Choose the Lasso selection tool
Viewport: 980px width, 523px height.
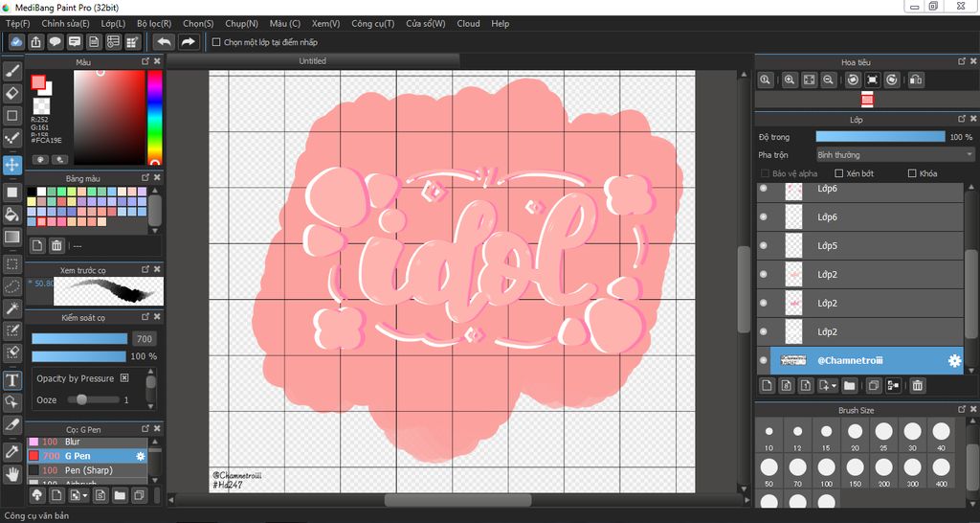tap(11, 286)
